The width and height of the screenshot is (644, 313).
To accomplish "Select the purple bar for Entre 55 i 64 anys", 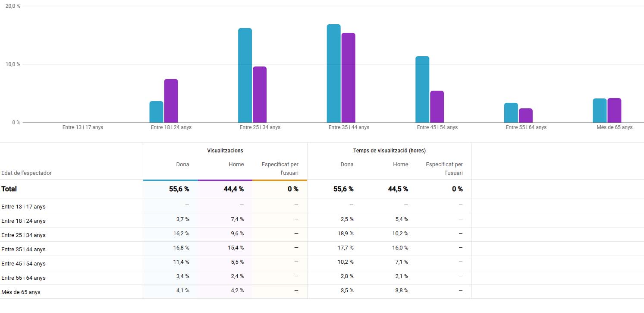I will click(525, 115).
